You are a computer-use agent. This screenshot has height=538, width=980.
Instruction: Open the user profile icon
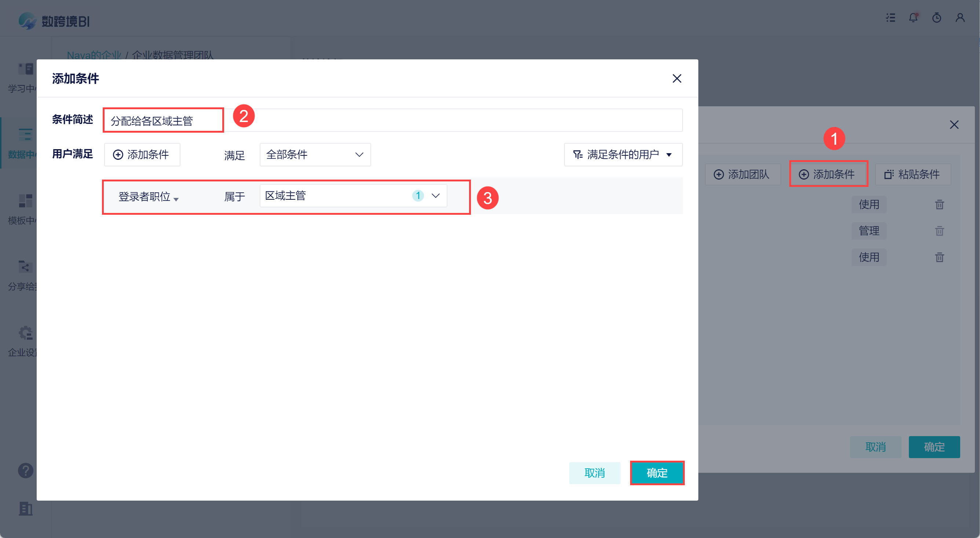(x=960, y=18)
